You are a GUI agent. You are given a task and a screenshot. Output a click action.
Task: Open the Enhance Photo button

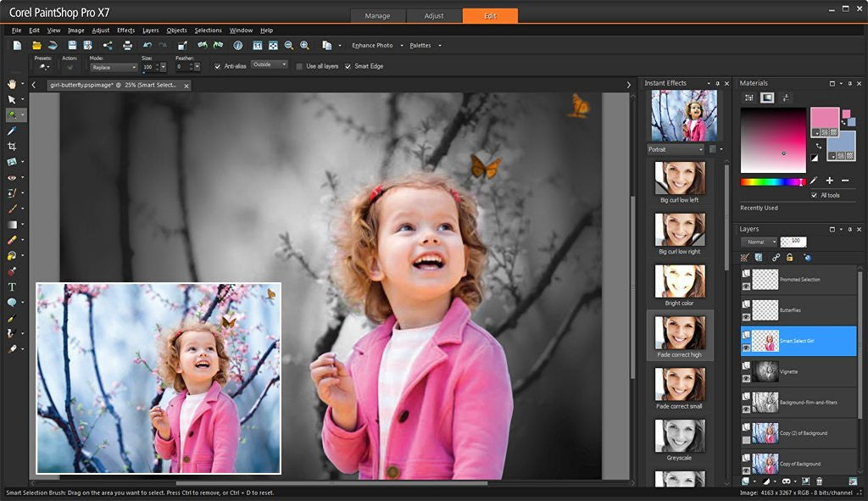[x=372, y=45]
